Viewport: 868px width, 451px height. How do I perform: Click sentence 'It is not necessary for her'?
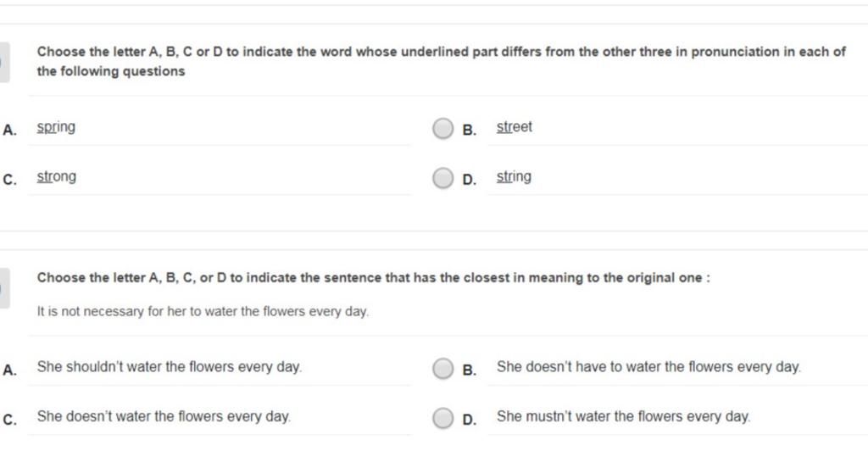[x=203, y=312]
